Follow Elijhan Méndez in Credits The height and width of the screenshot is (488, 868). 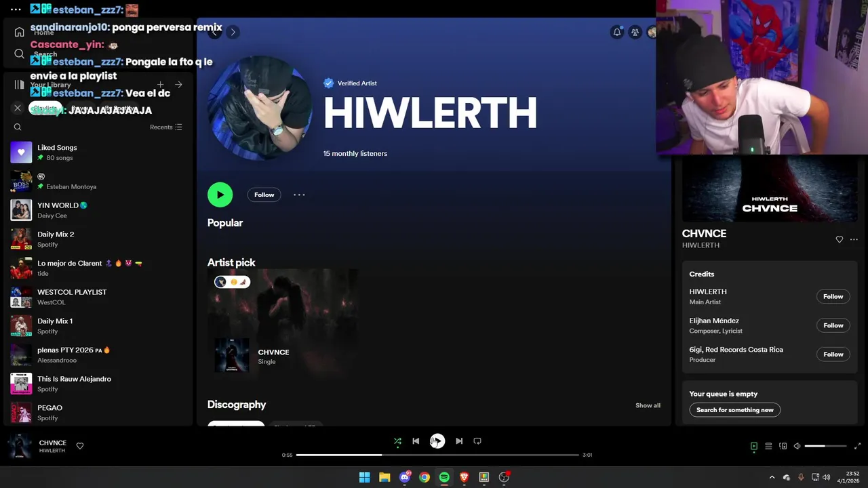(x=833, y=325)
